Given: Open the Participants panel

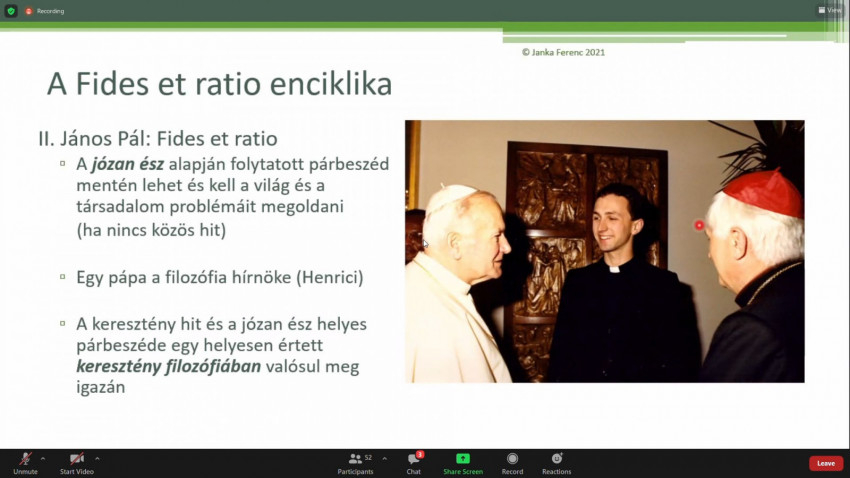Looking at the screenshot, I should (355, 462).
